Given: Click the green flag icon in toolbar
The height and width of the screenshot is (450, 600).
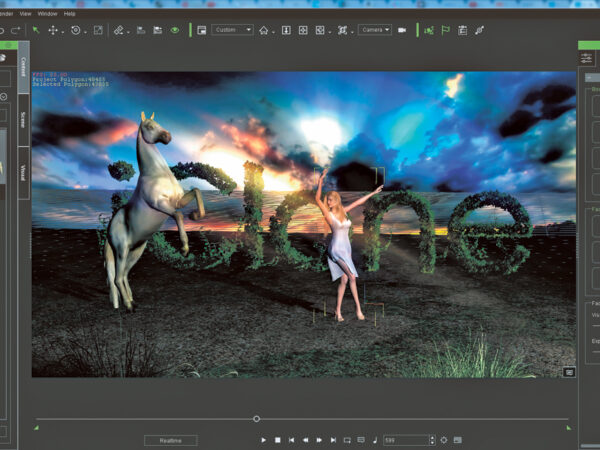Looking at the screenshot, I should [445, 30].
